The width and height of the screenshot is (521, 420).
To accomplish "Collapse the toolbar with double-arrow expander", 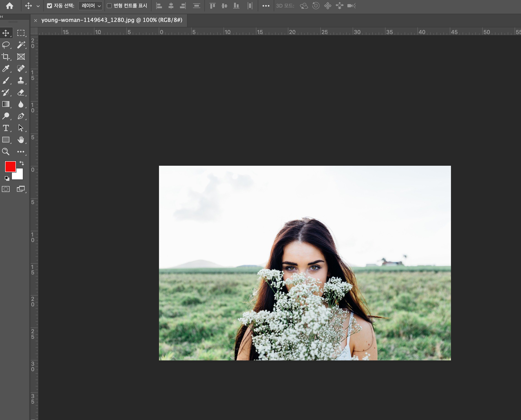I will tap(2, 16).
